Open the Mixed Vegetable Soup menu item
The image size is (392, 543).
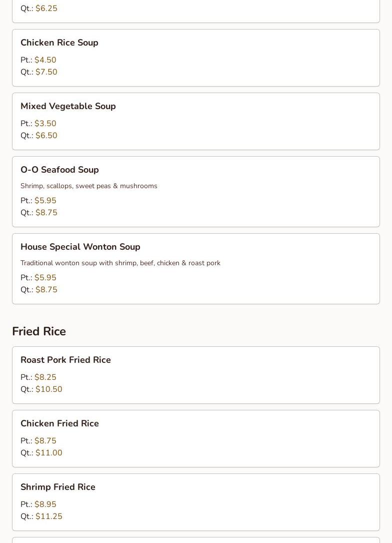68,106
